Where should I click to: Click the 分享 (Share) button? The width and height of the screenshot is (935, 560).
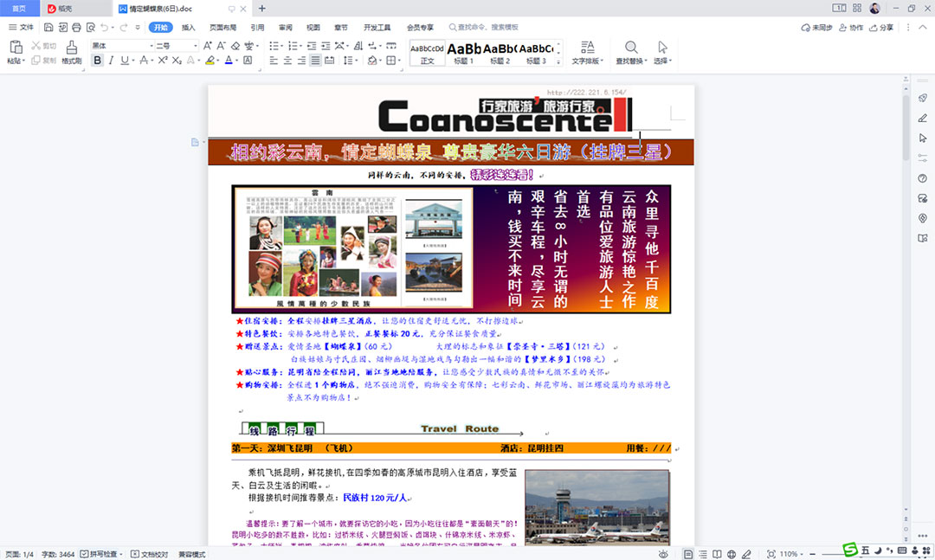tap(882, 28)
